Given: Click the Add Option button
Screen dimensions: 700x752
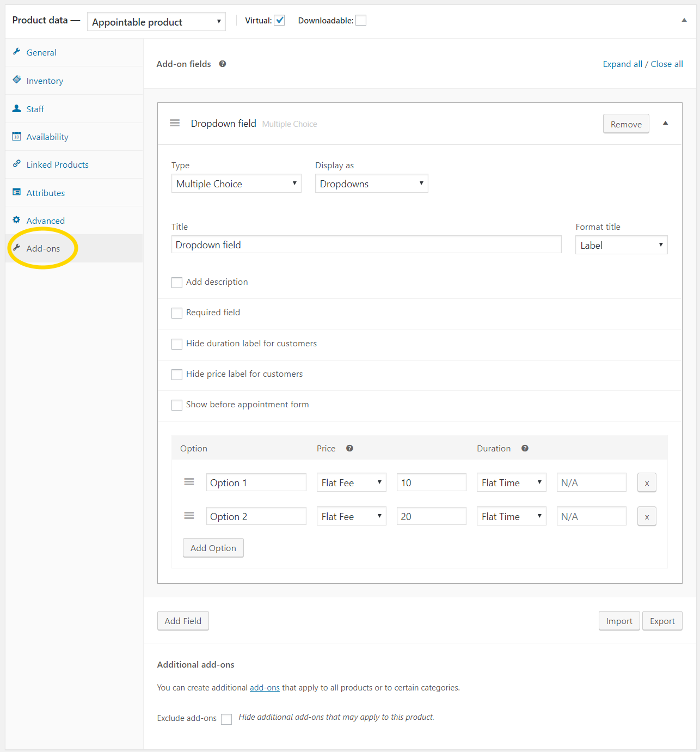Looking at the screenshot, I should (213, 548).
